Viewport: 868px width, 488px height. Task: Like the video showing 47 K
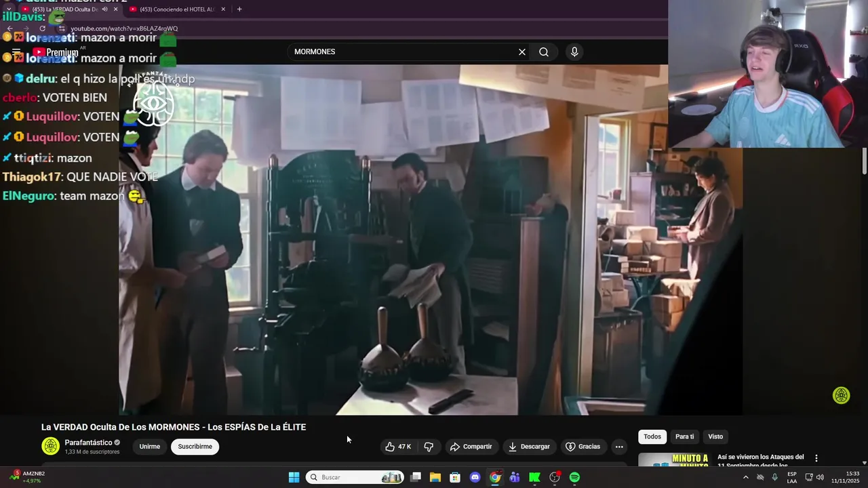tap(399, 447)
